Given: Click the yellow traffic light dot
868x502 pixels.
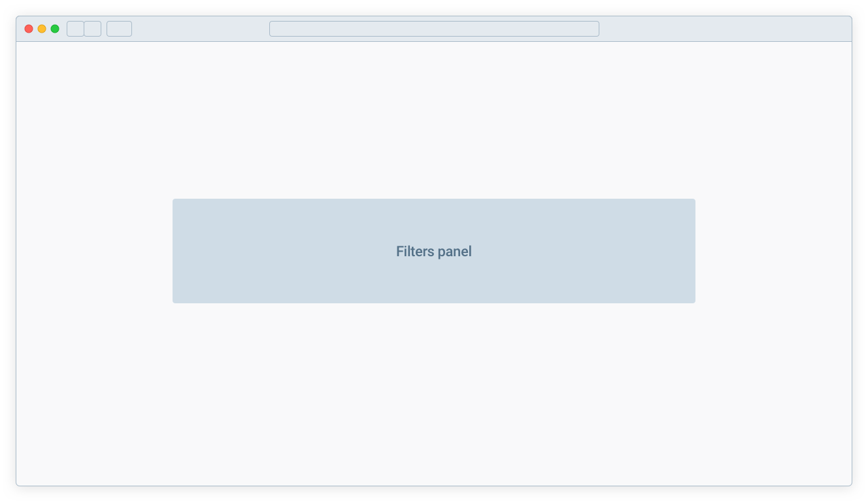Looking at the screenshot, I should pyautogui.click(x=42, y=29).
